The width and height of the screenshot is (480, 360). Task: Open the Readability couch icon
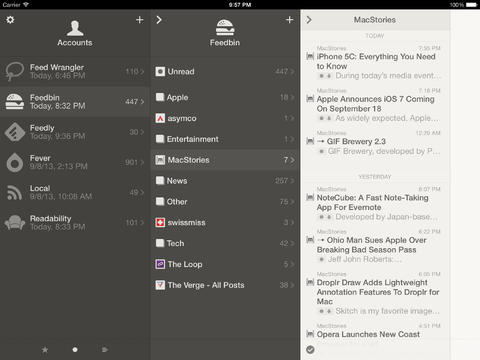15,223
